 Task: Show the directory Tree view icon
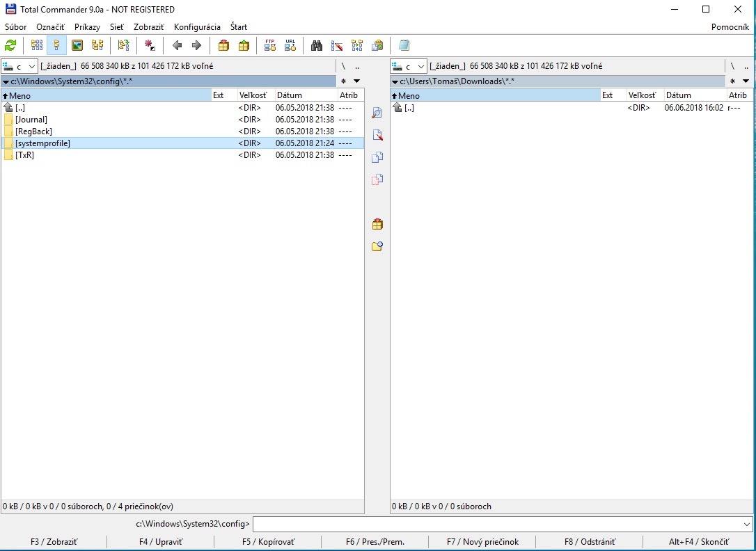click(x=97, y=45)
